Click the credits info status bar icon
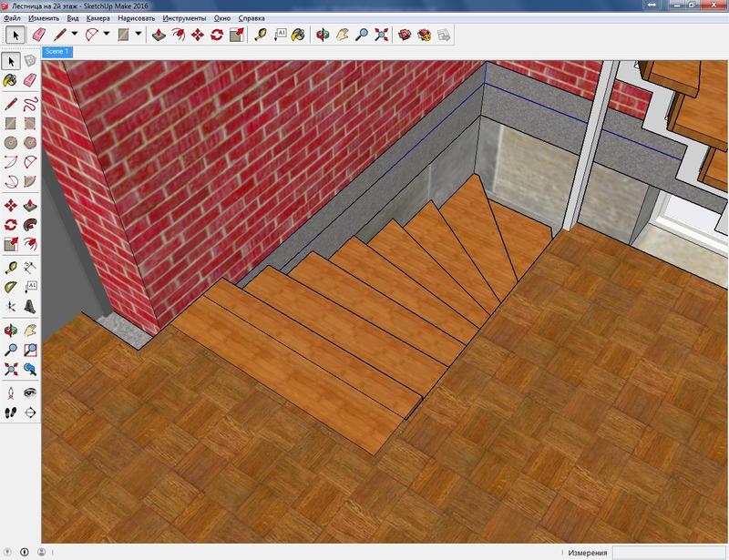 25,552
